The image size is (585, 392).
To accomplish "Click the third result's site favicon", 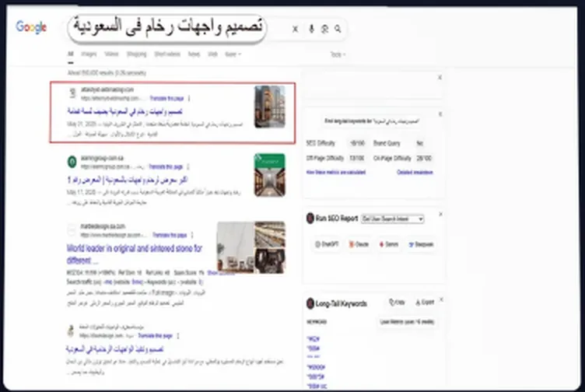I will (x=72, y=230).
